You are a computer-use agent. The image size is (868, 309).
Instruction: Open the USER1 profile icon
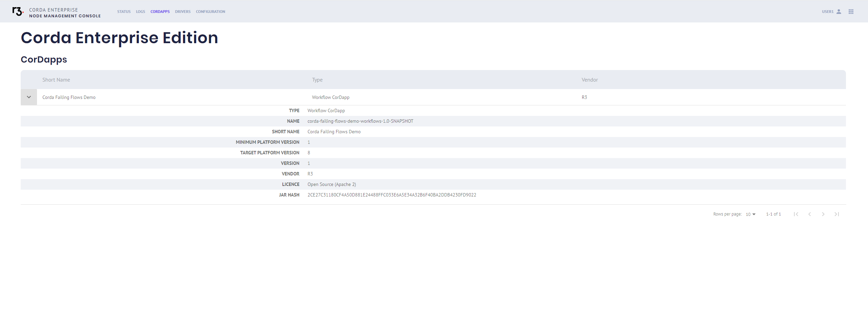tap(839, 12)
